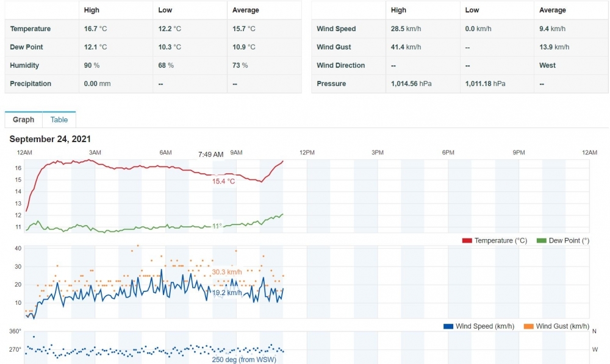
Task: Click the 7:49 AM time marker
Action: (210, 154)
